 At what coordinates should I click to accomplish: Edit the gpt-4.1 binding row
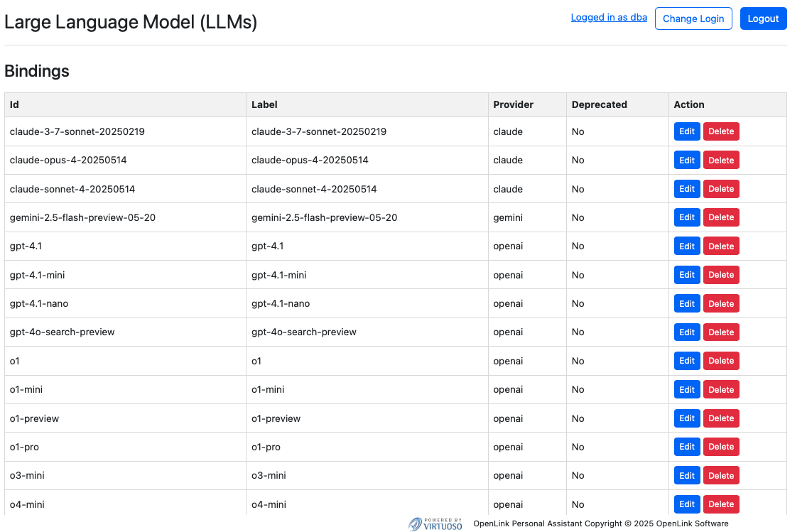[687, 246]
